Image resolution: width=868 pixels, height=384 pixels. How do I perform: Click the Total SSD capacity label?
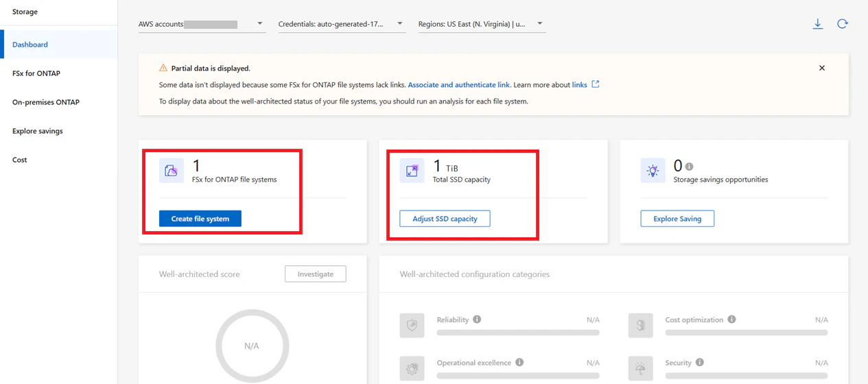462,180
